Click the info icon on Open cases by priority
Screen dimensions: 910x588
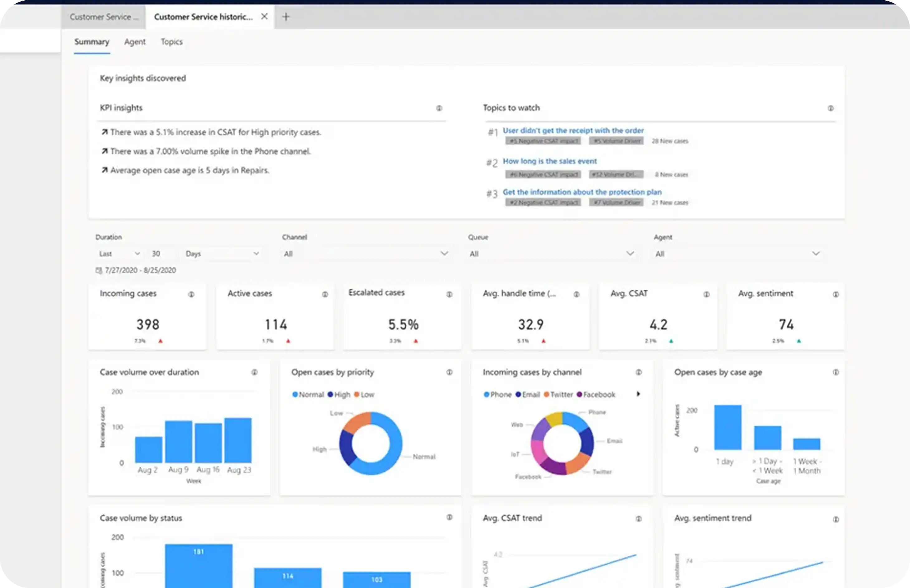[x=449, y=372]
